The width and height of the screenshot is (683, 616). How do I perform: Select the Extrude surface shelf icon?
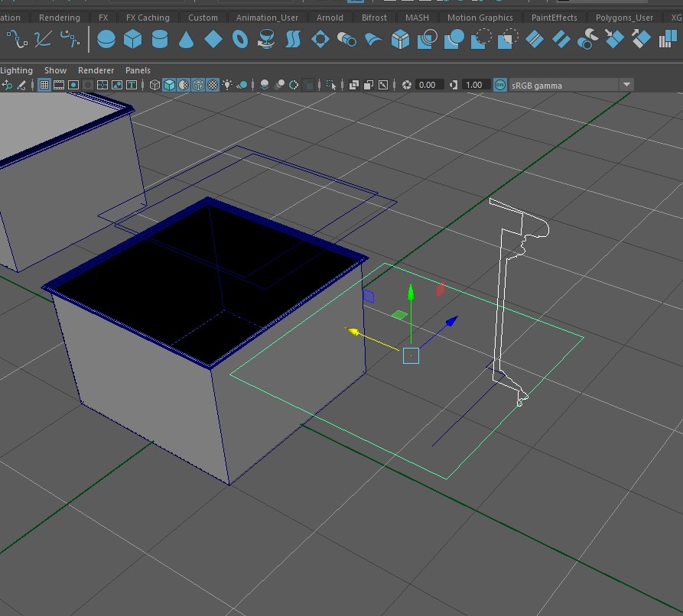(346, 40)
